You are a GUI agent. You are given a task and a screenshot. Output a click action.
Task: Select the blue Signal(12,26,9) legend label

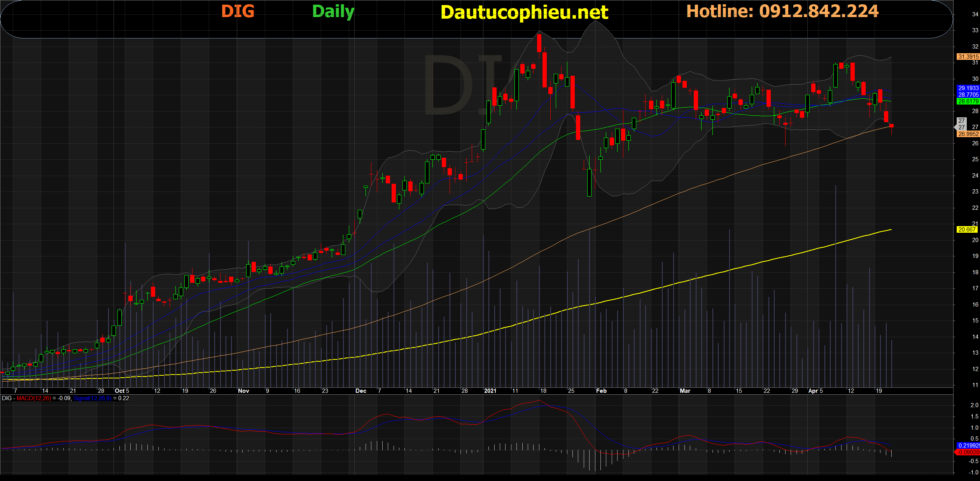pos(92,398)
